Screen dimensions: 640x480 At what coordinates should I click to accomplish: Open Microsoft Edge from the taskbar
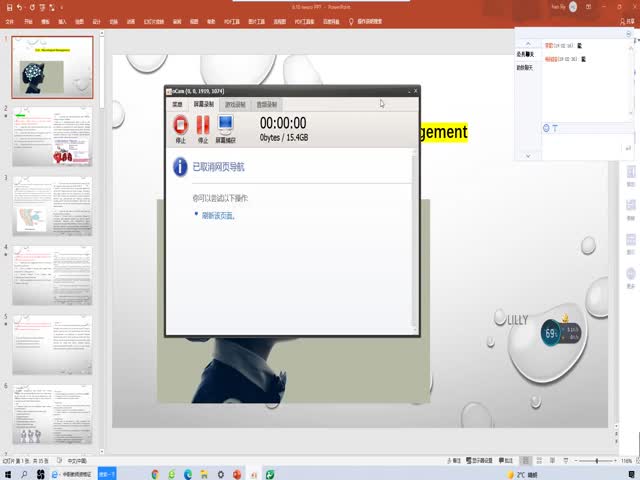tap(187, 474)
